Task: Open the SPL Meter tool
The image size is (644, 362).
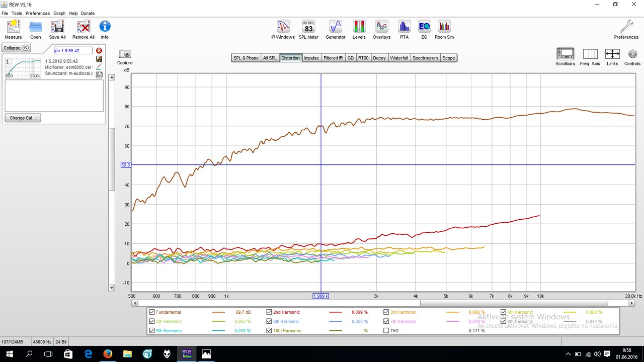Action: click(308, 30)
